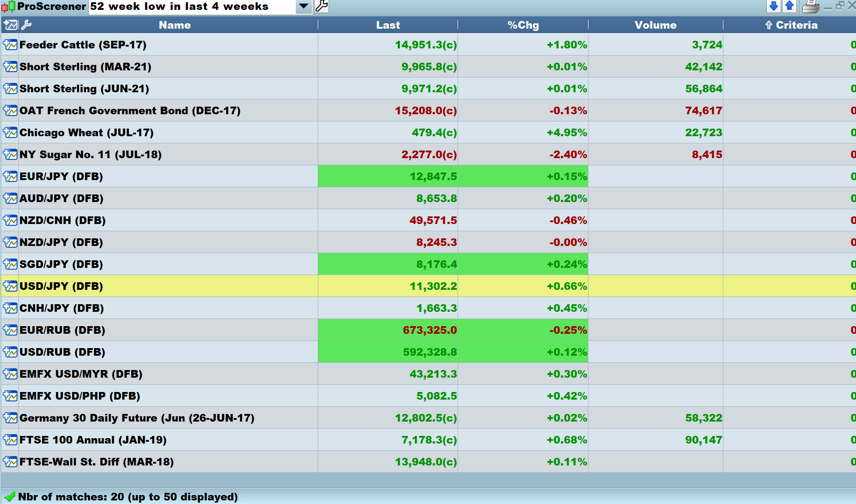The height and width of the screenshot is (504, 856).
Task: Open chart icon for Feeder Cattle (SEP-17)
Action: pyautogui.click(x=10, y=45)
